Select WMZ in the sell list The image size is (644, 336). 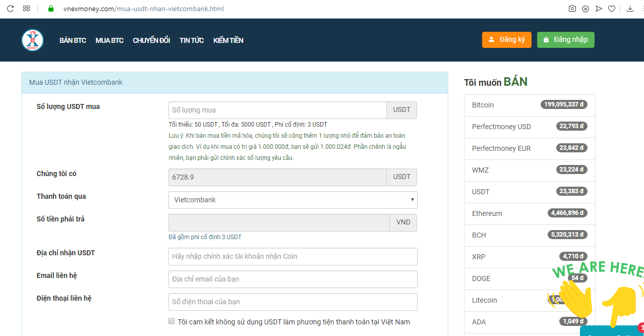[530, 170]
